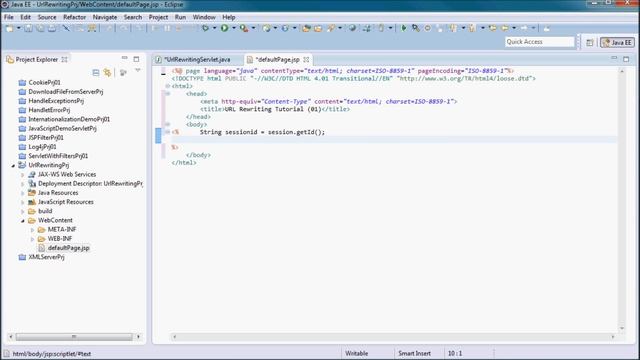Collapse the UrlRewritingPrj project node
The width and height of the screenshot is (640, 360).
(x=13, y=165)
